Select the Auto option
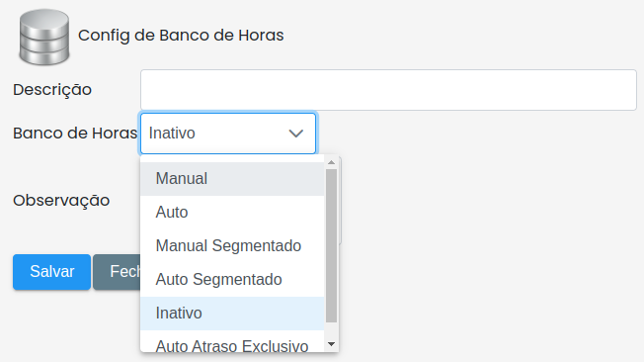 click(x=232, y=213)
